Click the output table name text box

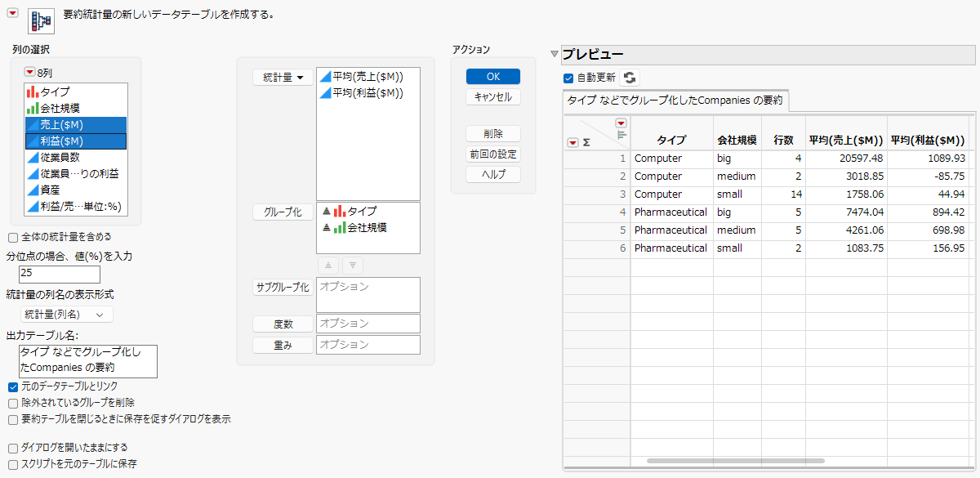87,361
